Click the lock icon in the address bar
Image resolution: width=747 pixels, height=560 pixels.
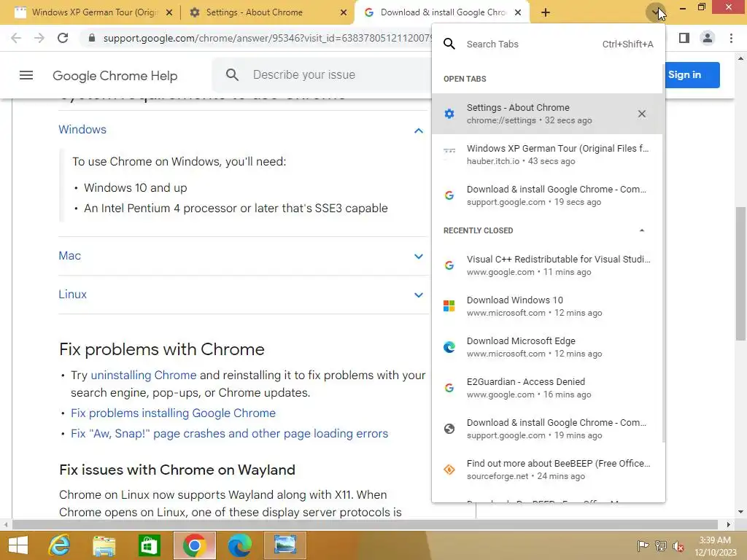(92, 38)
